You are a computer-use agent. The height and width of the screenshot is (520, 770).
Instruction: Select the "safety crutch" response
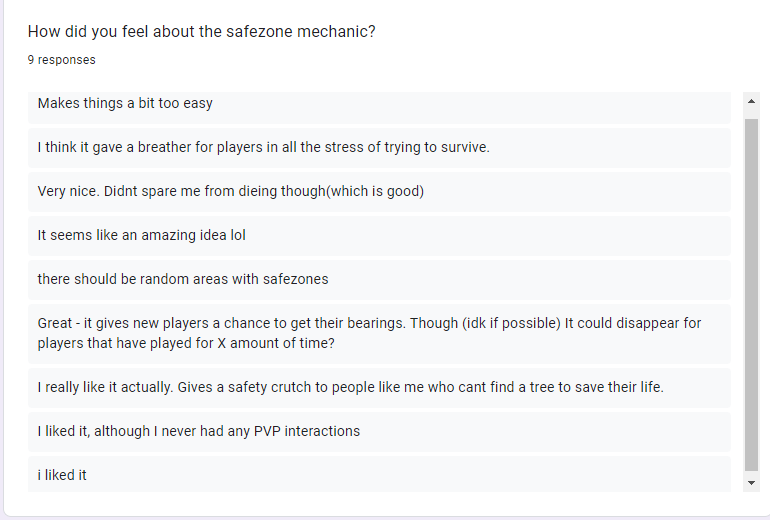pos(379,387)
